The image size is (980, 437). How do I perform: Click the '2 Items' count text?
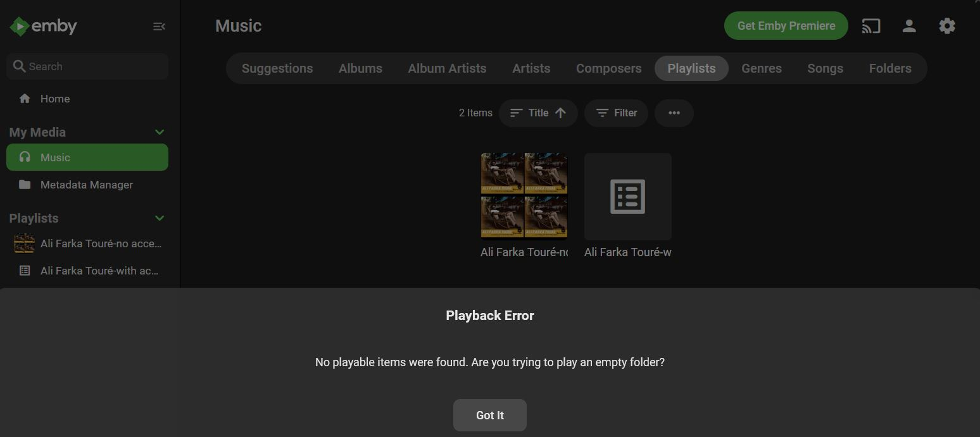pyautogui.click(x=475, y=113)
